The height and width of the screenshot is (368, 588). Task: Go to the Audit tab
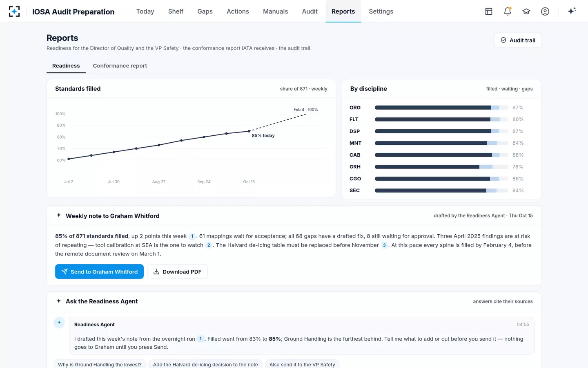tap(310, 11)
